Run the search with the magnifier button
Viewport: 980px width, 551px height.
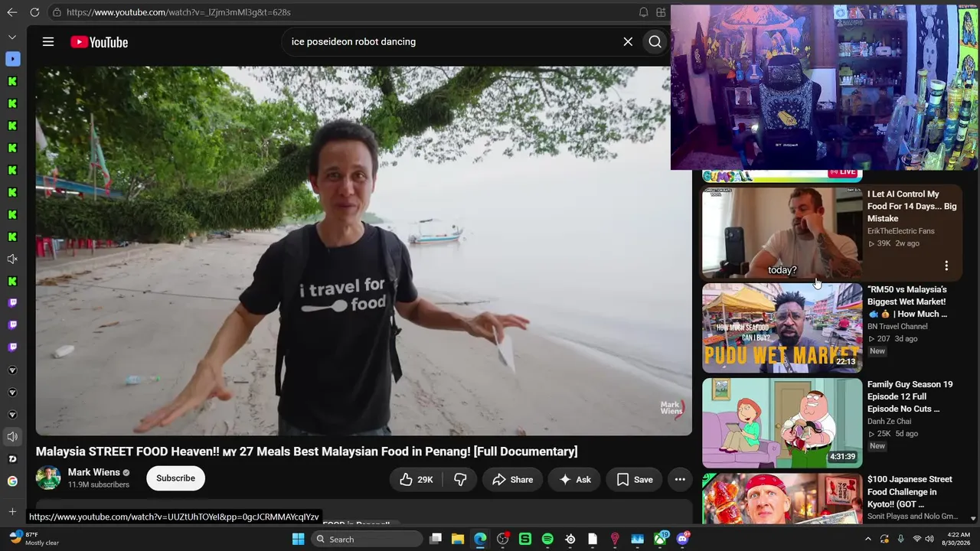655,42
